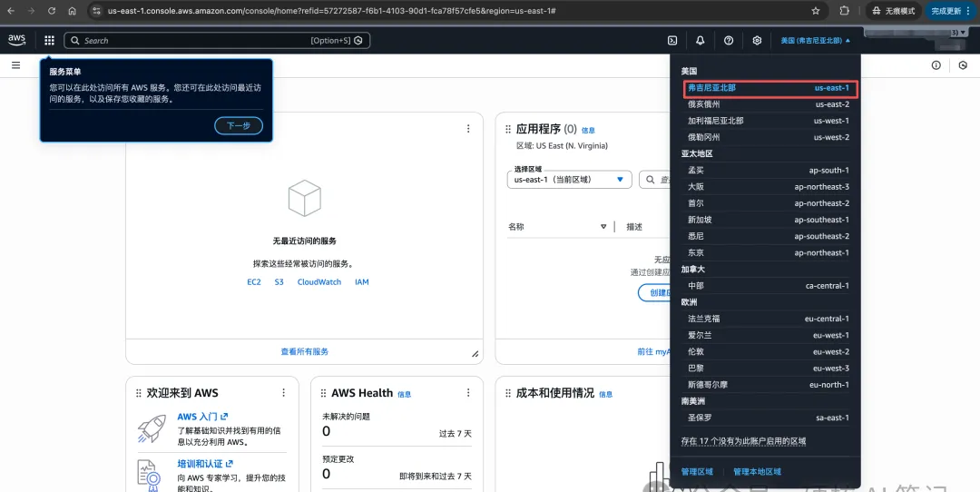Open the settings gear icon
This screenshot has height=492, width=980.
757,41
